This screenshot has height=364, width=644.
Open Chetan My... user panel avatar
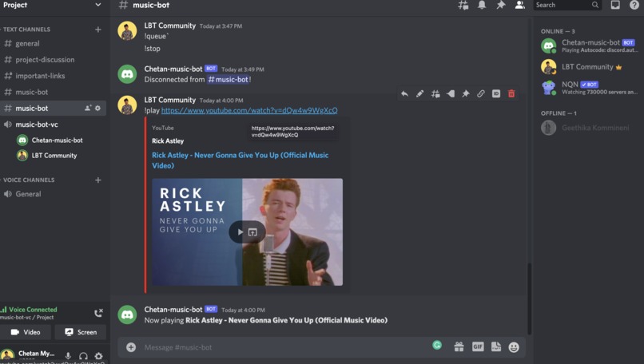point(7,355)
